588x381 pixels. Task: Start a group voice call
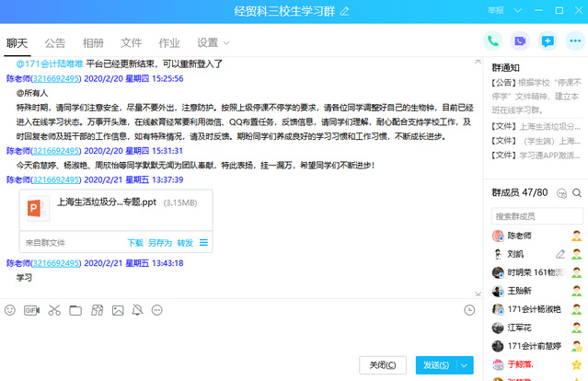494,40
